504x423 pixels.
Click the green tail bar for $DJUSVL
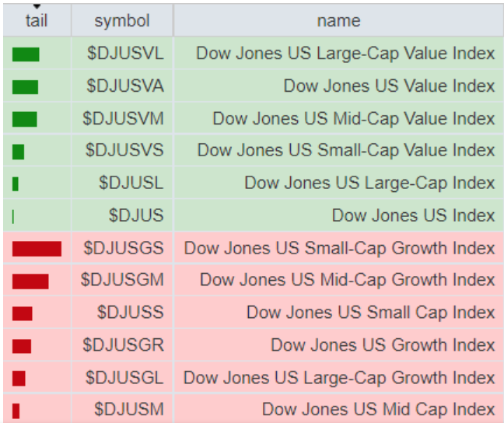pyautogui.click(x=26, y=54)
